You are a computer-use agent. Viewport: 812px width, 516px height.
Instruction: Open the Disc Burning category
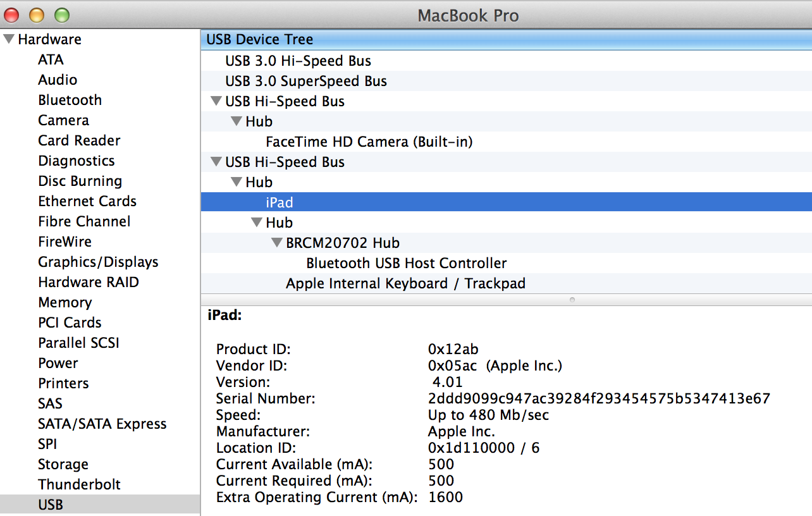(80, 181)
